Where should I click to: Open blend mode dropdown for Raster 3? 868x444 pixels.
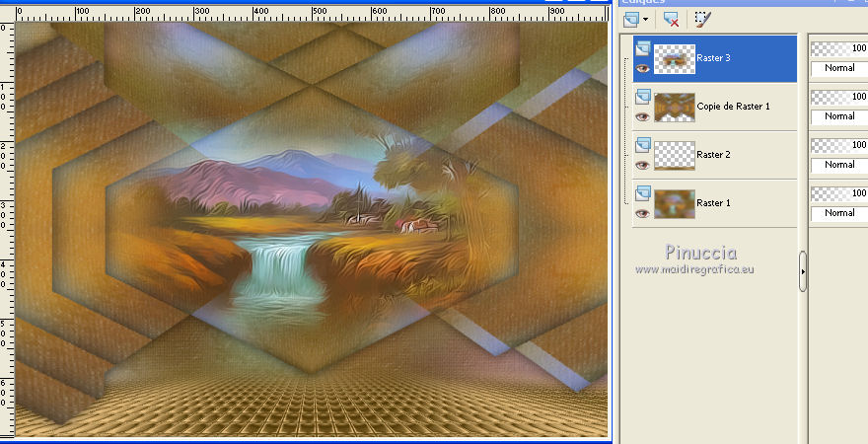(839, 68)
